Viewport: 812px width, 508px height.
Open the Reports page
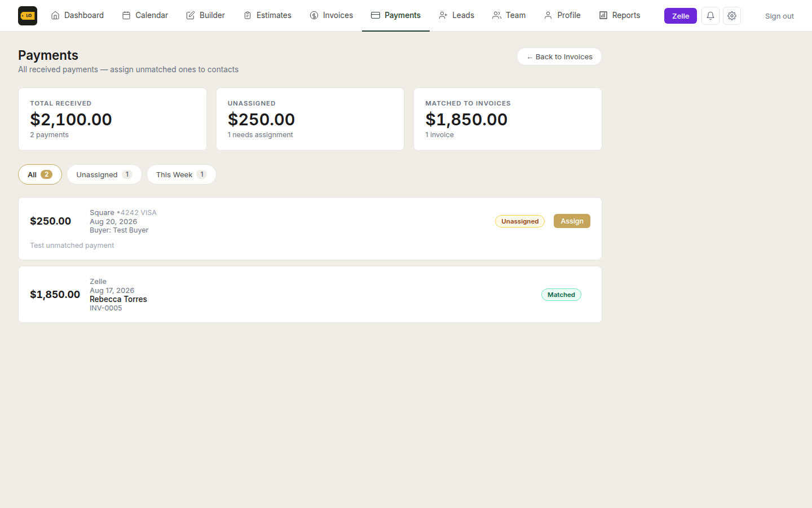[x=619, y=15]
